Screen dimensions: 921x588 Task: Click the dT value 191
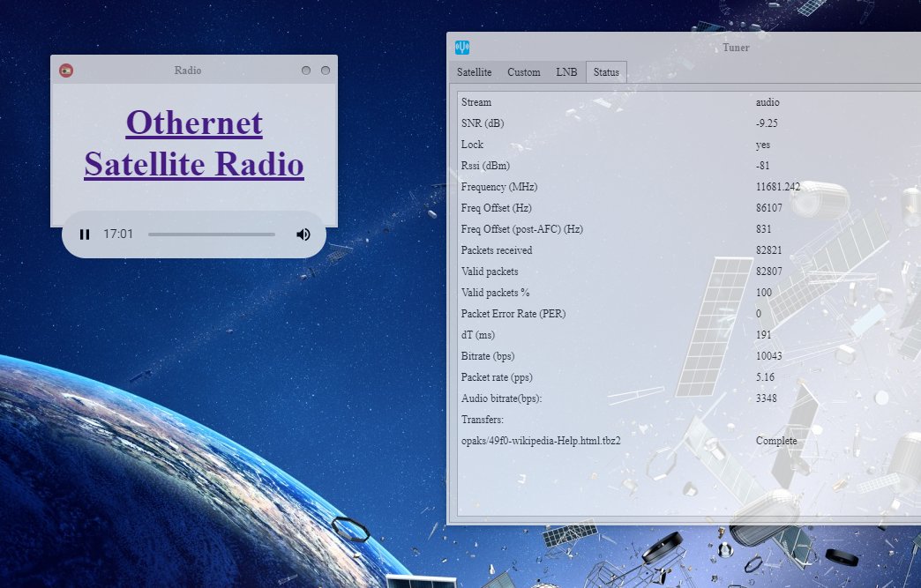pos(764,334)
